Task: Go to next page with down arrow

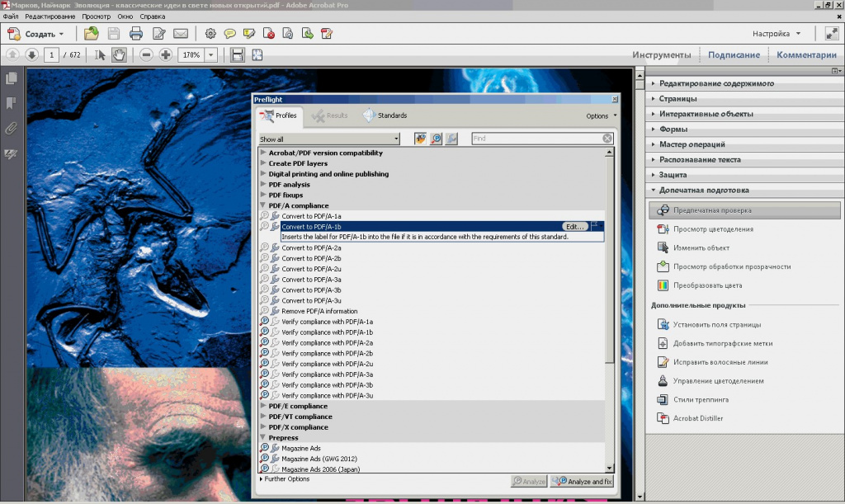Action: [31, 55]
